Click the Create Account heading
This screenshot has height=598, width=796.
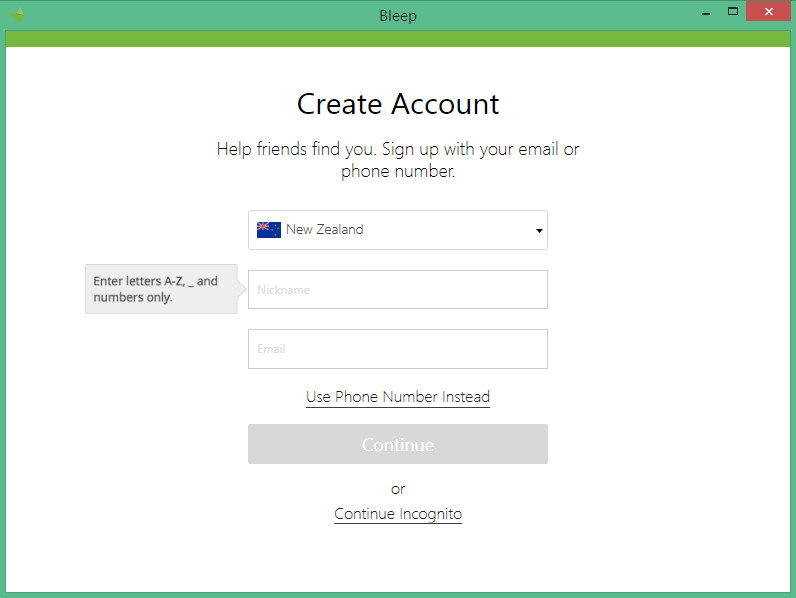(398, 104)
